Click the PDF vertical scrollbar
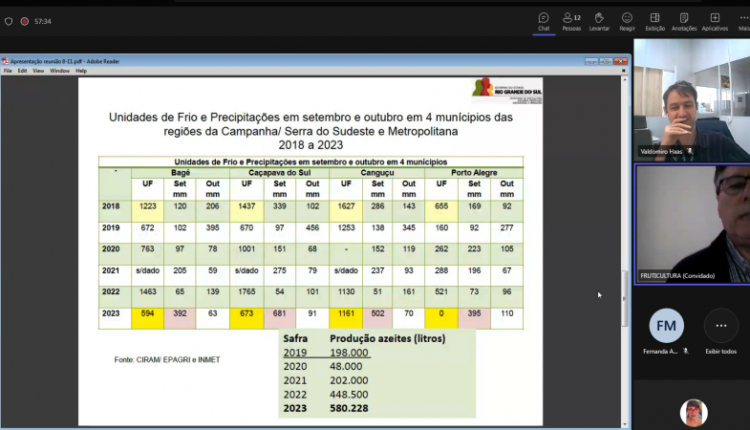 coord(625,250)
